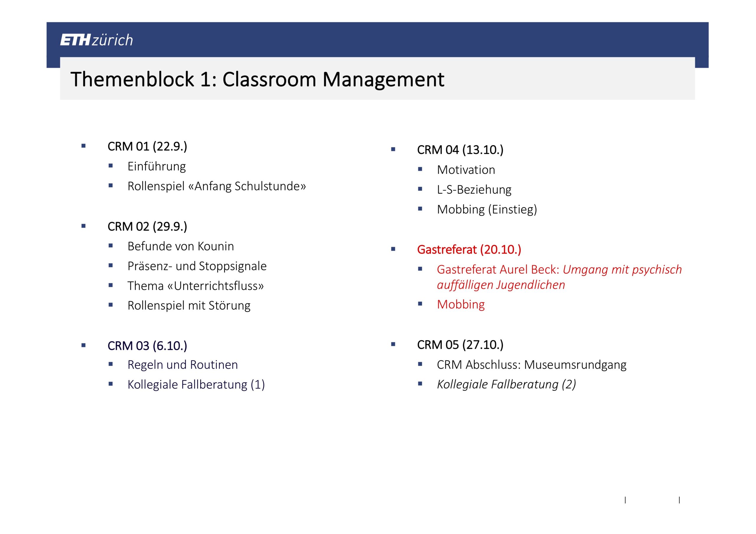The width and height of the screenshot is (756, 534).
Task: Select the L-S-Beziehung item
Action: coord(474,190)
